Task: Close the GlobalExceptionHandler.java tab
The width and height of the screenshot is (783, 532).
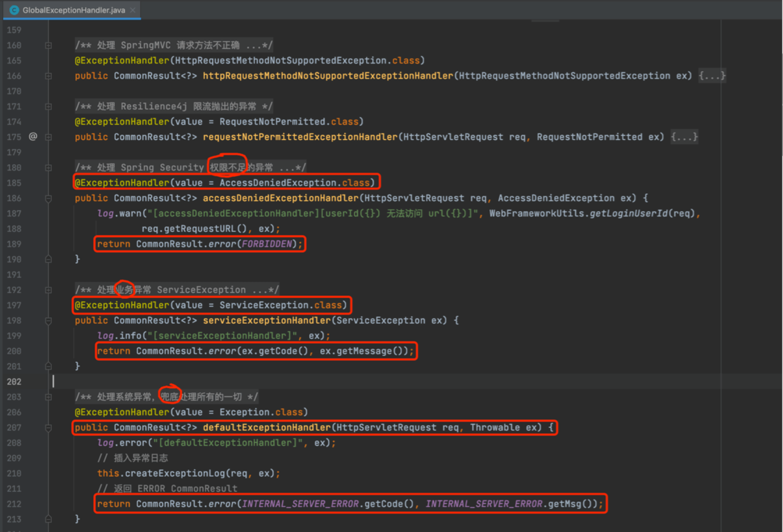Action: click(x=132, y=10)
